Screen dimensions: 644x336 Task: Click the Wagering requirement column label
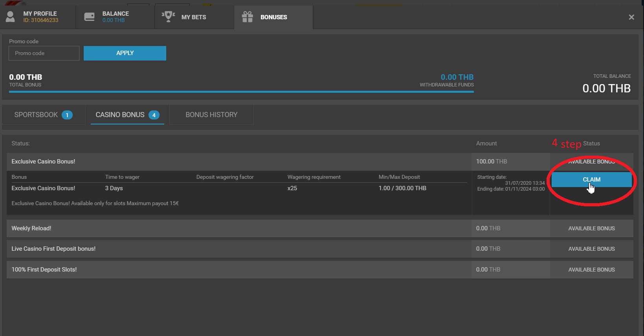(314, 177)
